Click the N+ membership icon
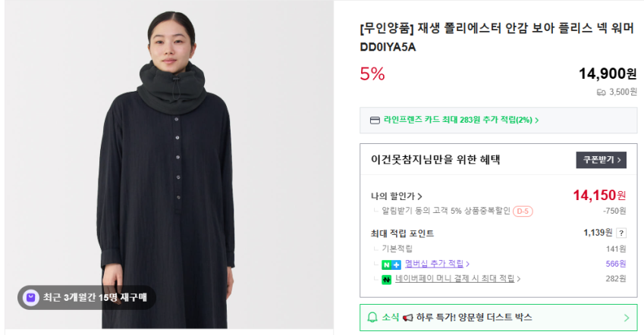The image size is (644, 335). tap(391, 264)
